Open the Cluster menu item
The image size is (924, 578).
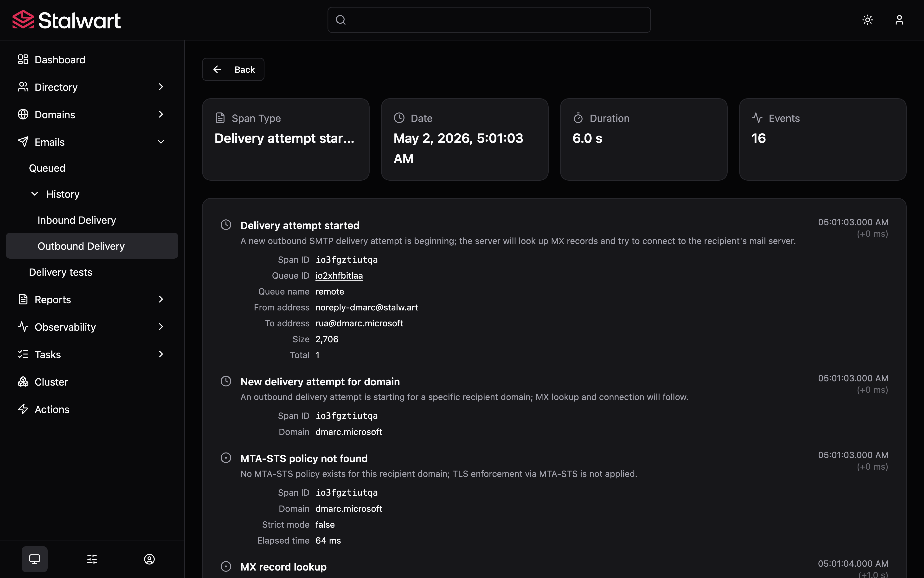tap(92, 382)
